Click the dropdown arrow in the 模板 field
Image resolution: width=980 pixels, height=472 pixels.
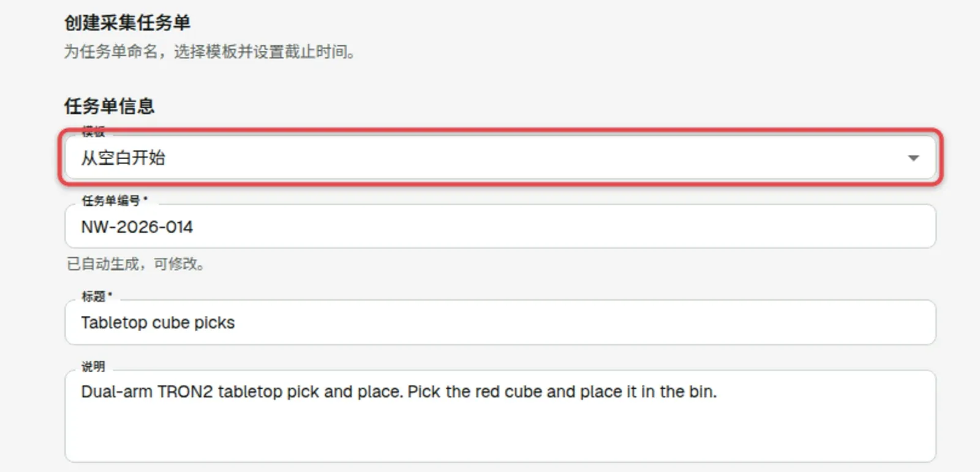913,158
